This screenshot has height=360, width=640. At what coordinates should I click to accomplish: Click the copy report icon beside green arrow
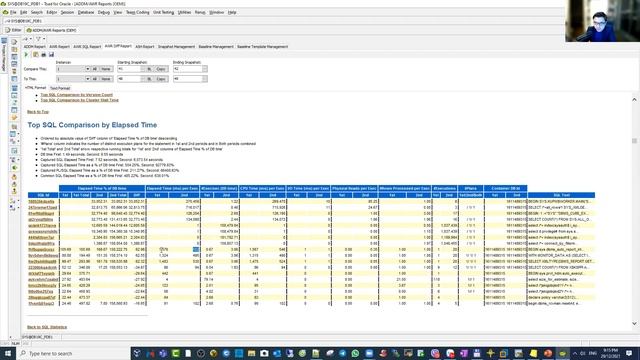point(36,54)
